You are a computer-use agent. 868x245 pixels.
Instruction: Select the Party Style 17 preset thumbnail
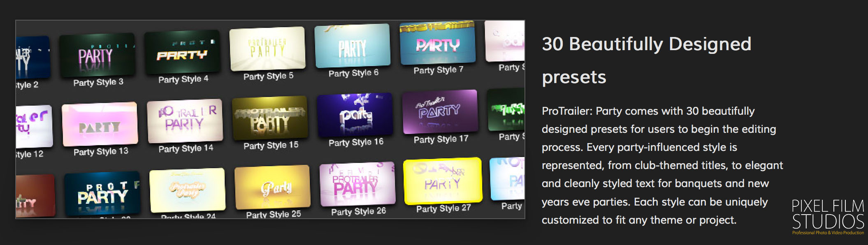(x=440, y=112)
